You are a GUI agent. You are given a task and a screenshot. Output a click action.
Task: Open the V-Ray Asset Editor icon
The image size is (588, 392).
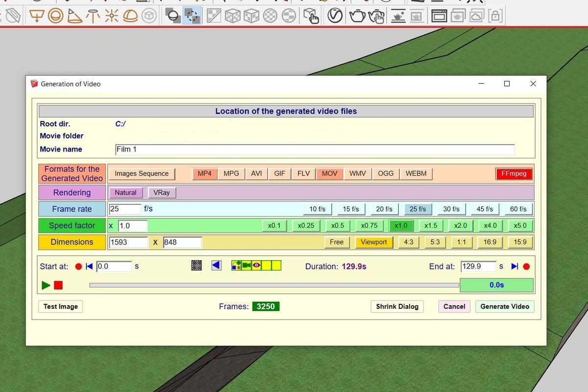[x=334, y=17]
